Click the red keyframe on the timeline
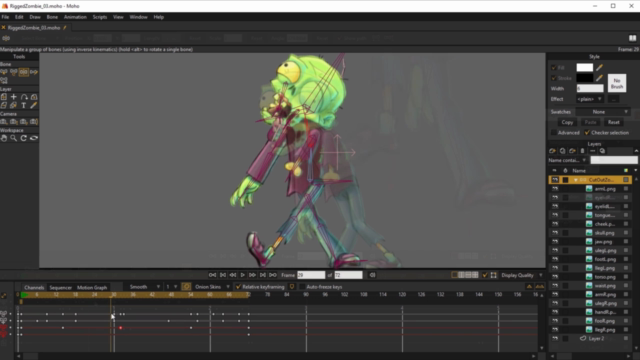This screenshot has width=640, height=360. [120, 328]
